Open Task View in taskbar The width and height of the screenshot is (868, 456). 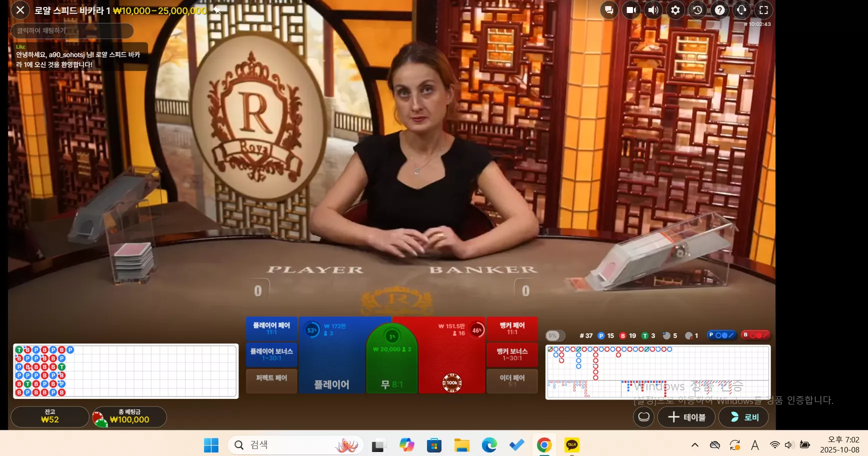(379, 444)
